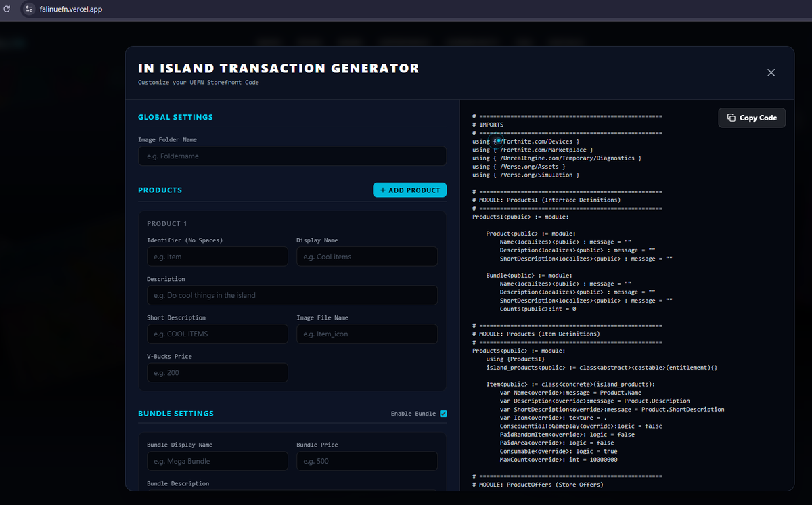Click the Image File Name input
The height and width of the screenshot is (505, 812).
click(x=367, y=334)
